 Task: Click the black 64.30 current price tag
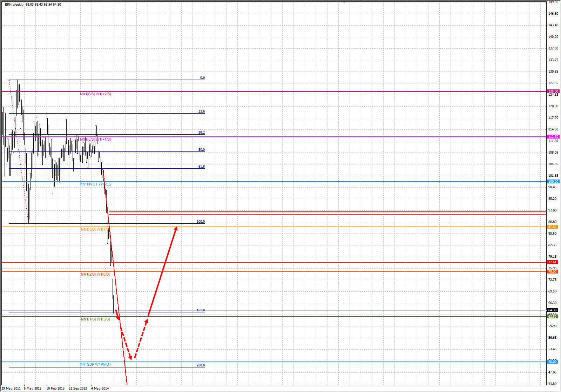pyautogui.click(x=552, y=310)
